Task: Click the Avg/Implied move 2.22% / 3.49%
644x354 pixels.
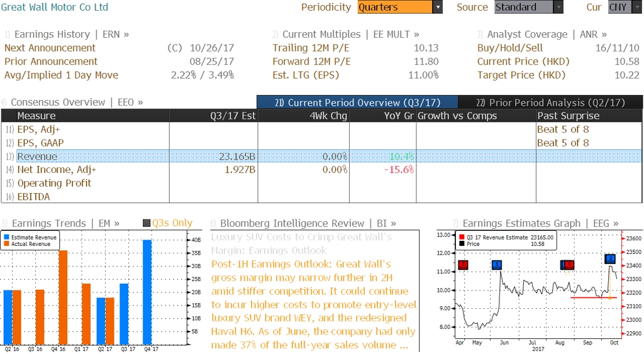Action: (203, 75)
